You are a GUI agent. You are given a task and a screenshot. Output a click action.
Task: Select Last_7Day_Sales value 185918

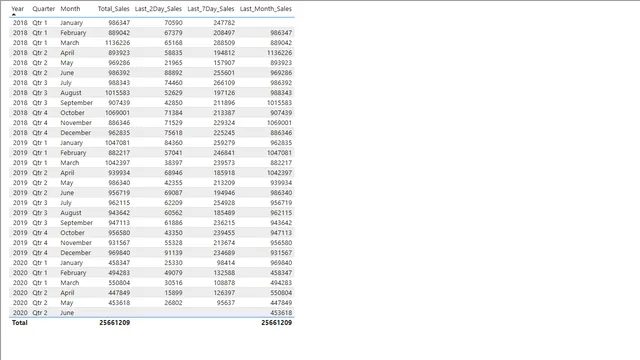224,173
